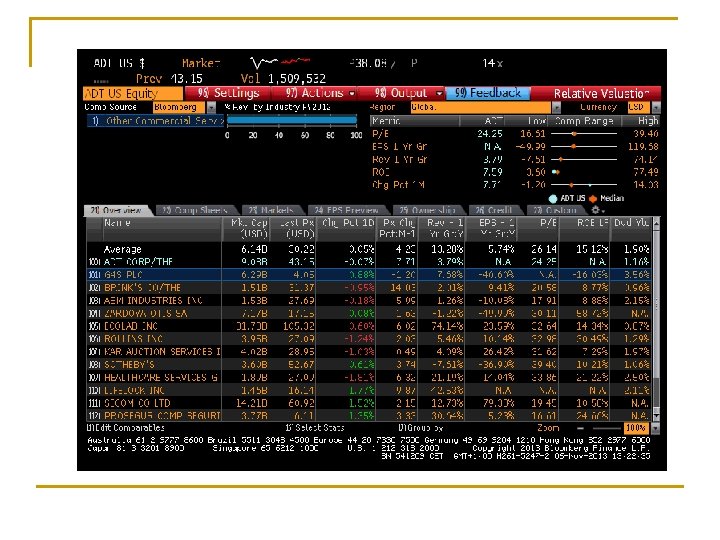Select the G4S PLC row
720x540 pixels.
click(369, 275)
